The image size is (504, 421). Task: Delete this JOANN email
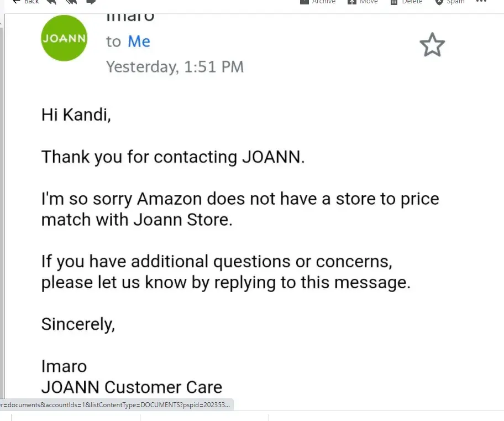pyautogui.click(x=406, y=2)
